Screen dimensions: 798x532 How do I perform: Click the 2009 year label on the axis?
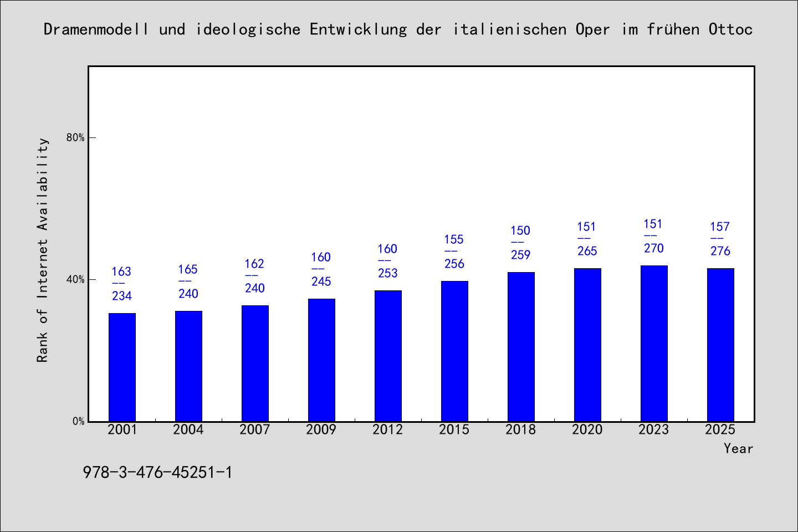321,429
